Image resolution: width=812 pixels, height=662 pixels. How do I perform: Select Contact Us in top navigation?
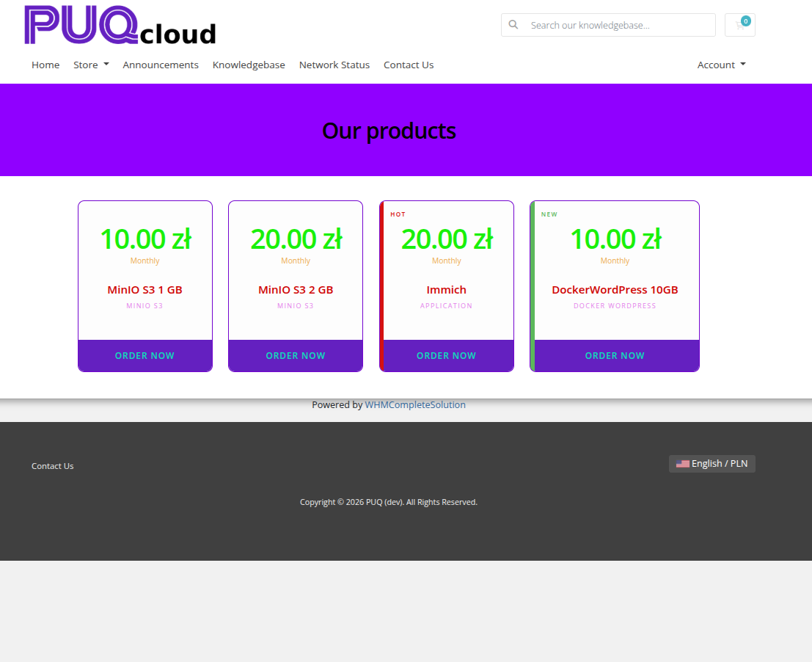(x=409, y=65)
